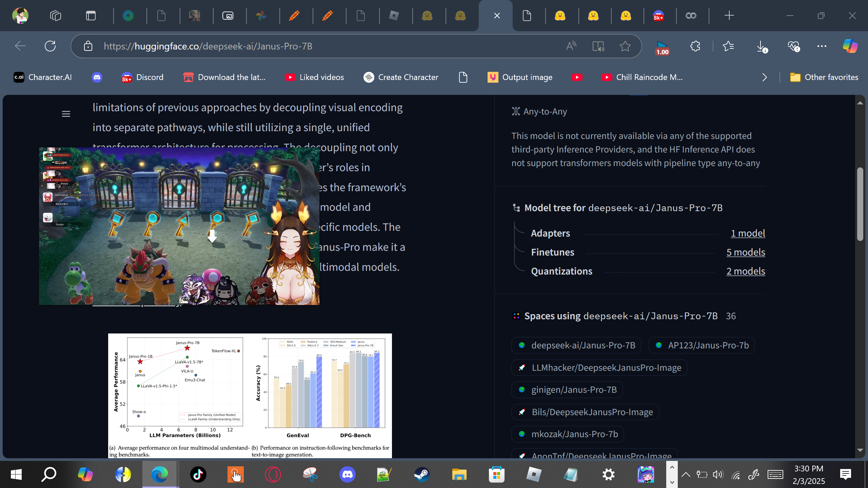Switch to the tab with the teal circle icon
Viewport: 868px width, 488px height.
(128, 16)
